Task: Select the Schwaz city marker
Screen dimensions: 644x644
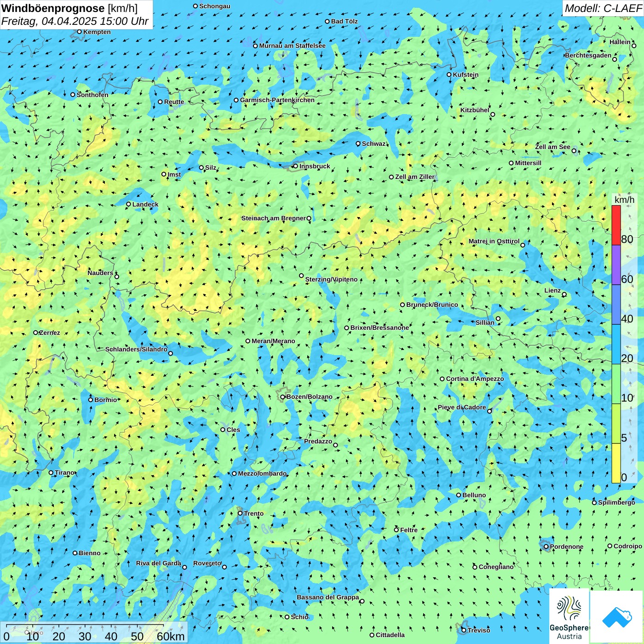Action: pyautogui.click(x=358, y=144)
